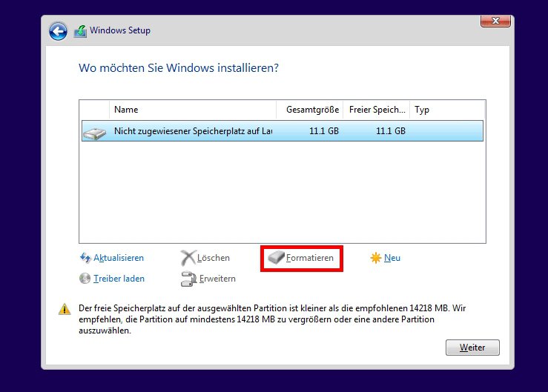Click the Gesamtgröße 11.1 GB cell
This screenshot has width=548, height=392.
(324, 131)
